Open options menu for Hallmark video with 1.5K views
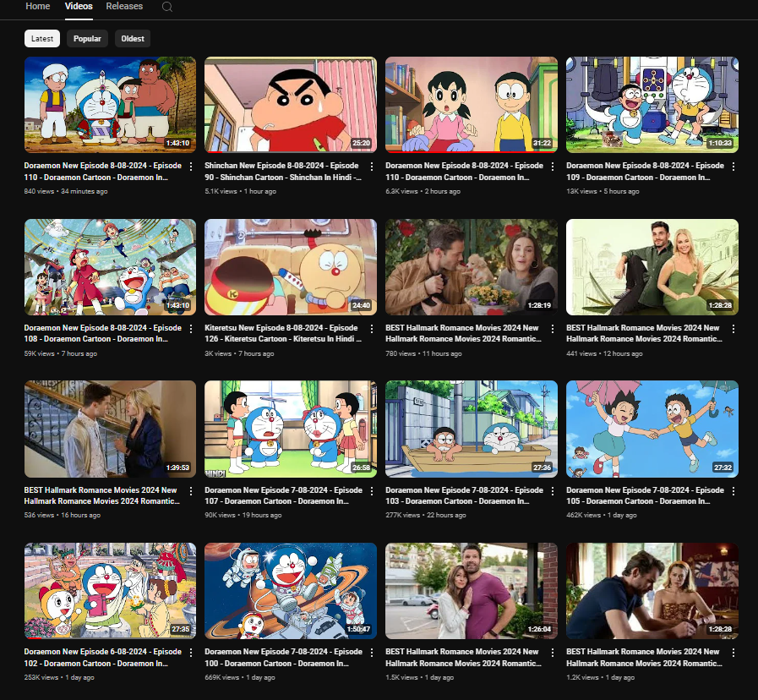Screen dimensions: 758x700 [x=553, y=653]
